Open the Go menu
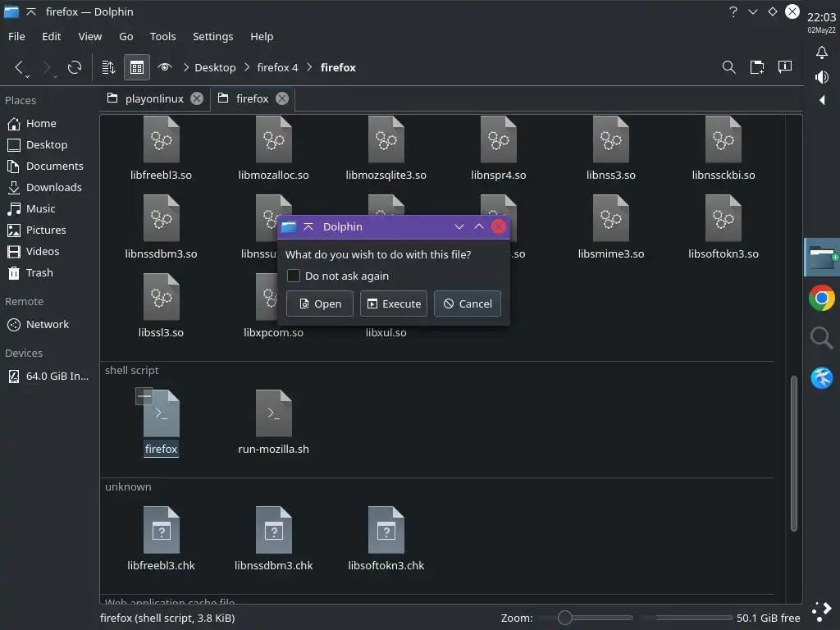This screenshot has height=630, width=840. (126, 36)
